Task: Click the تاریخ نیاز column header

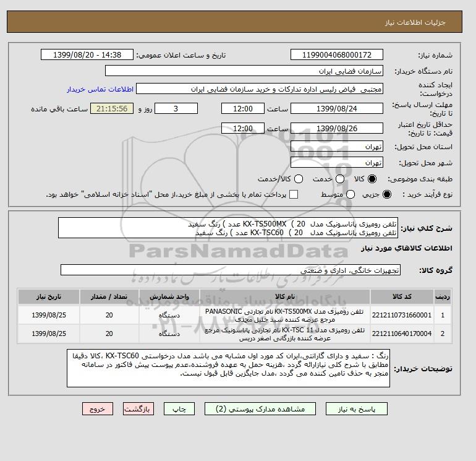Action: pos(49,296)
